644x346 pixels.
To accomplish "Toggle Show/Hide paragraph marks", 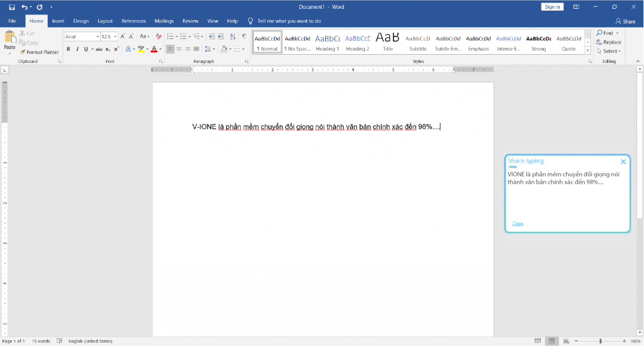I will 244,36.
